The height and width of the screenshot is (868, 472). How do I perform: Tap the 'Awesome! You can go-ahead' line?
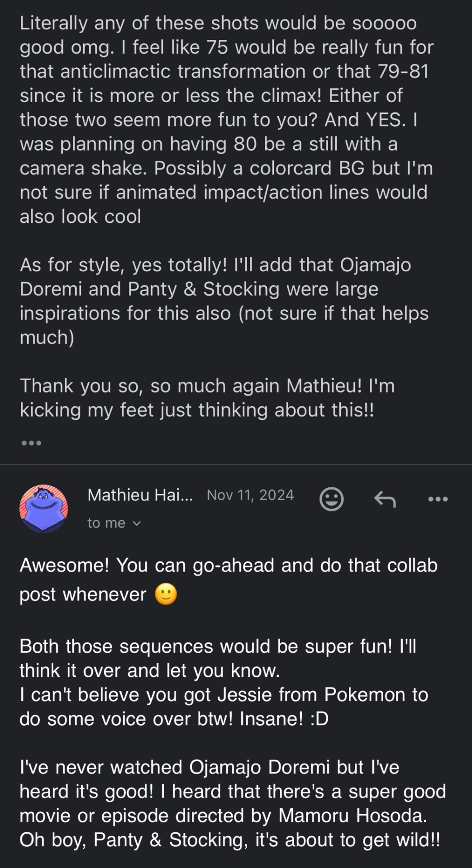click(x=229, y=565)
